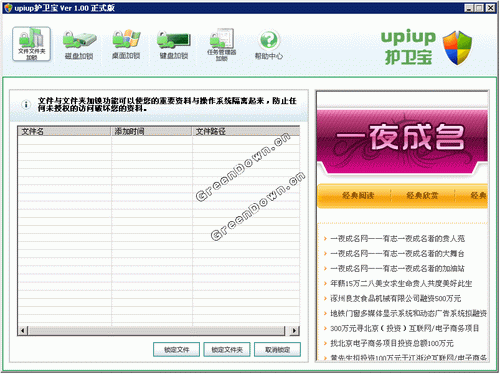
Task: Select the 磁盘加锁 disk lock icon
Action: tap(79, 45)
